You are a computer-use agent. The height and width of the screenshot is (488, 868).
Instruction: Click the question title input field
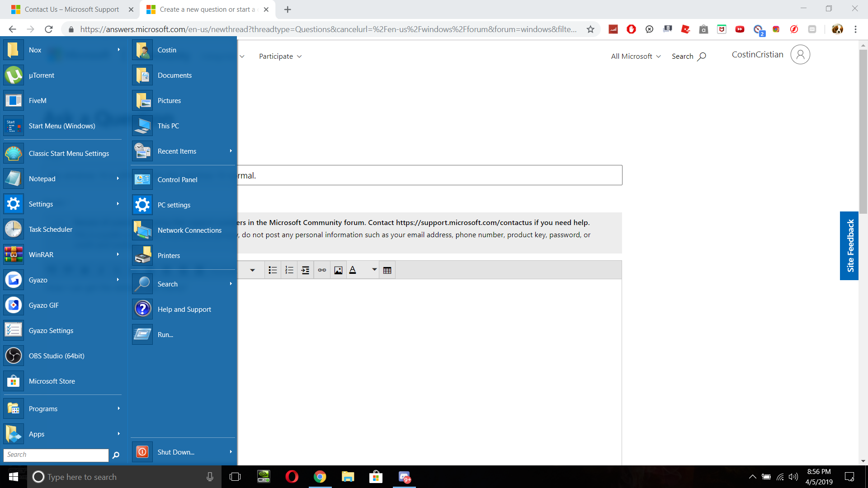click(429, 175)
